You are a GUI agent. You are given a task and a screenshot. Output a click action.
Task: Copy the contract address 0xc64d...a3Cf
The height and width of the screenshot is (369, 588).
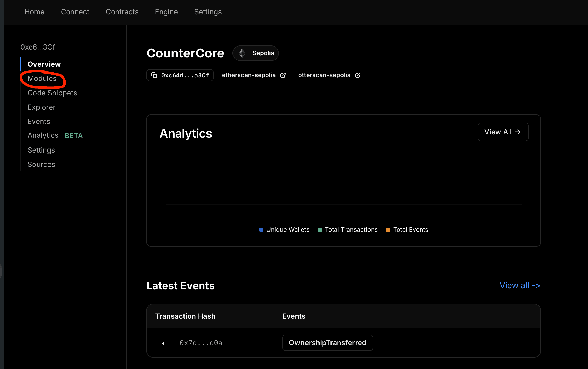tap(154, 75)
